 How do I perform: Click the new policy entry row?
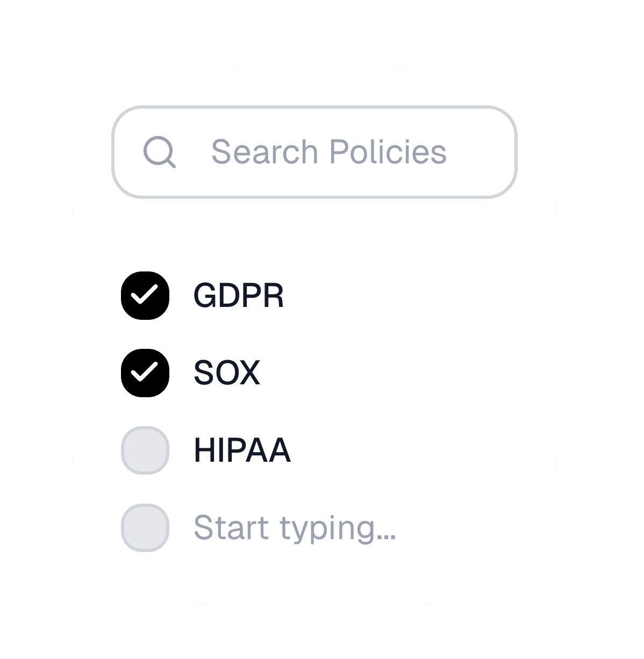point(242,528)
